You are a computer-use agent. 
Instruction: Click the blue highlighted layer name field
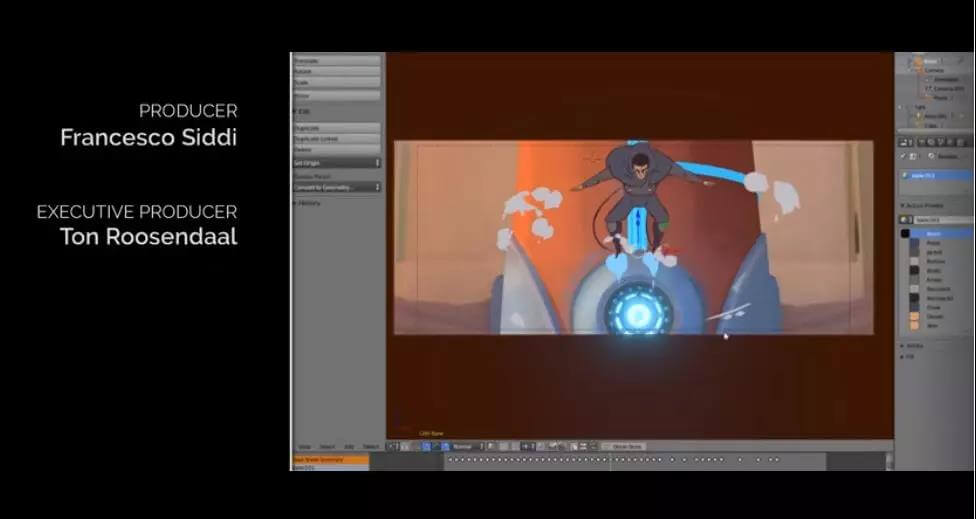pyautogui.click(x=937, y=175)
